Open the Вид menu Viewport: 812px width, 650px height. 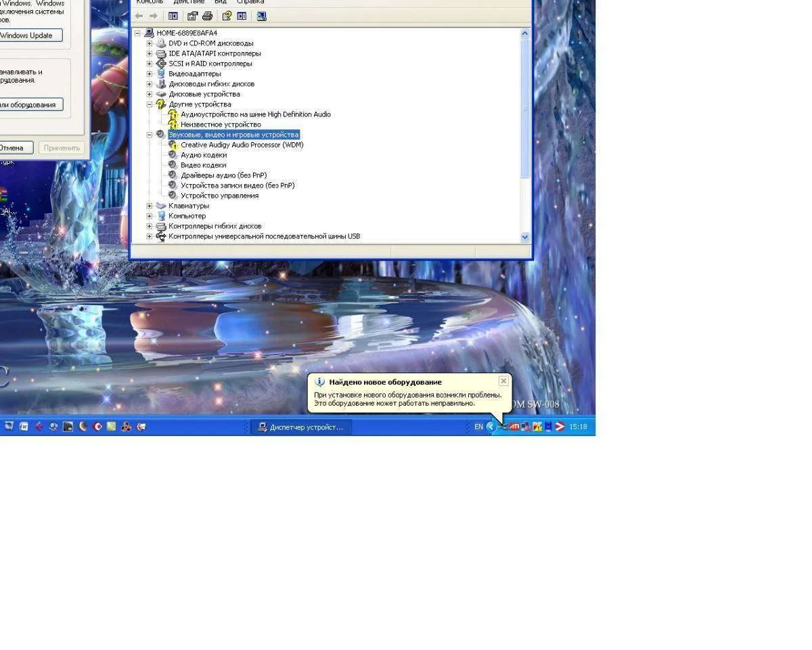[221, 2]
